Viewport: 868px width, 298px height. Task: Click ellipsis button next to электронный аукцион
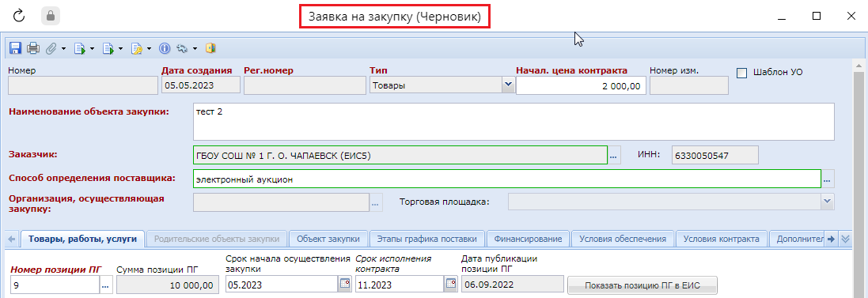828,179
